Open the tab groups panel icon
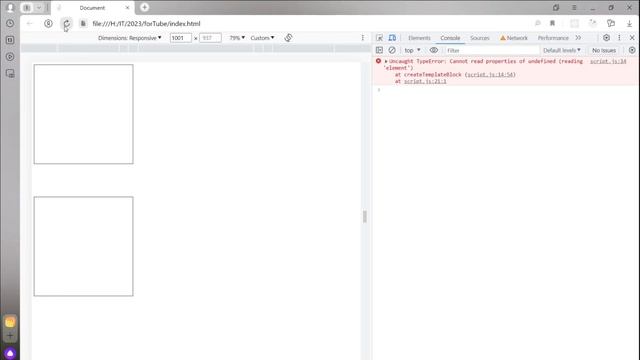 [27, 7]
